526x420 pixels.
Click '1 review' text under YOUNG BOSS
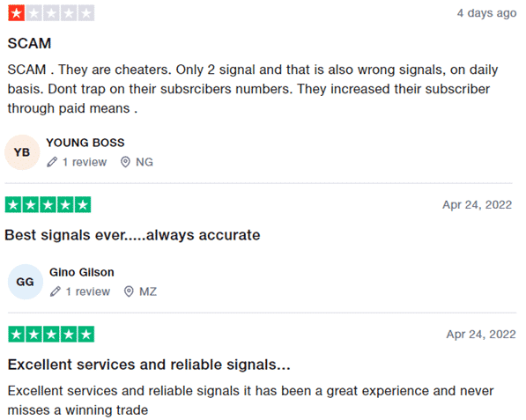85,162
